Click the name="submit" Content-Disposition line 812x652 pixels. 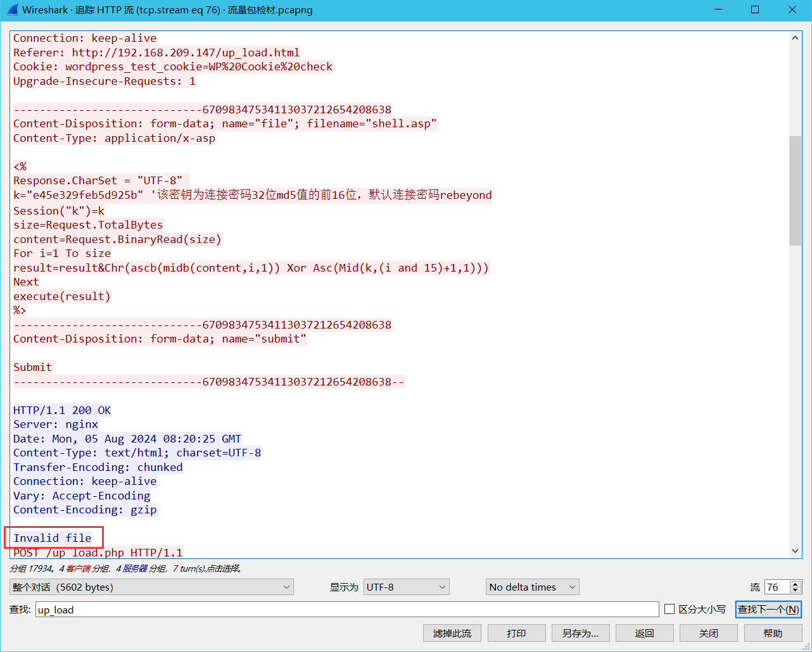click(160, 339)
